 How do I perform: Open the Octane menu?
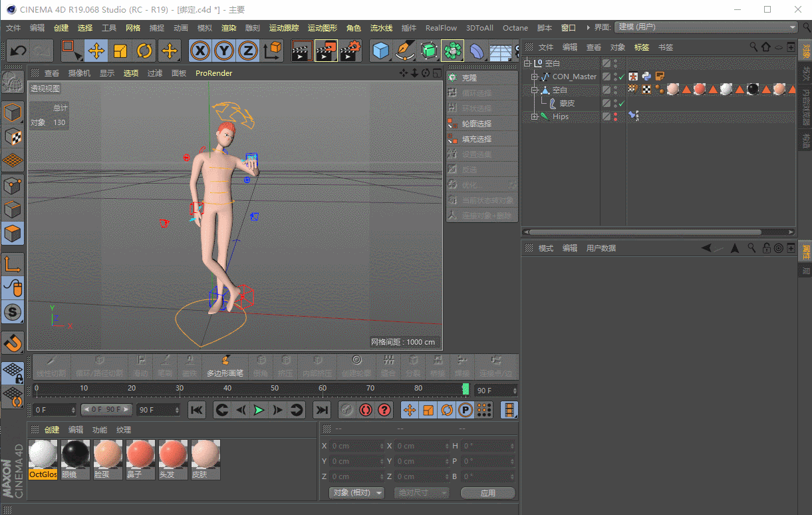click(x=515, y=28)
